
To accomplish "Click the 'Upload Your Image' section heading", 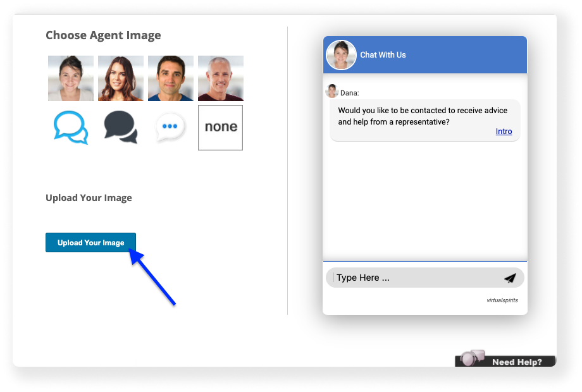I will tap(89, 198).
